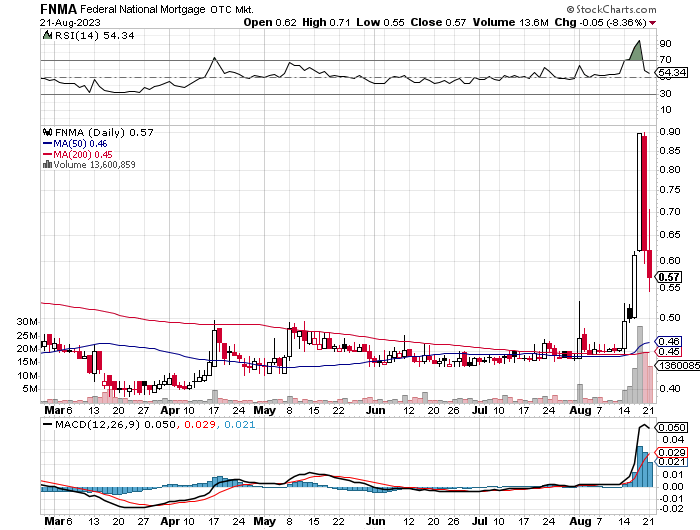Click the black MACD line swatch in legend
Screen dimensions: 700x530
click(x=47, y=424)
